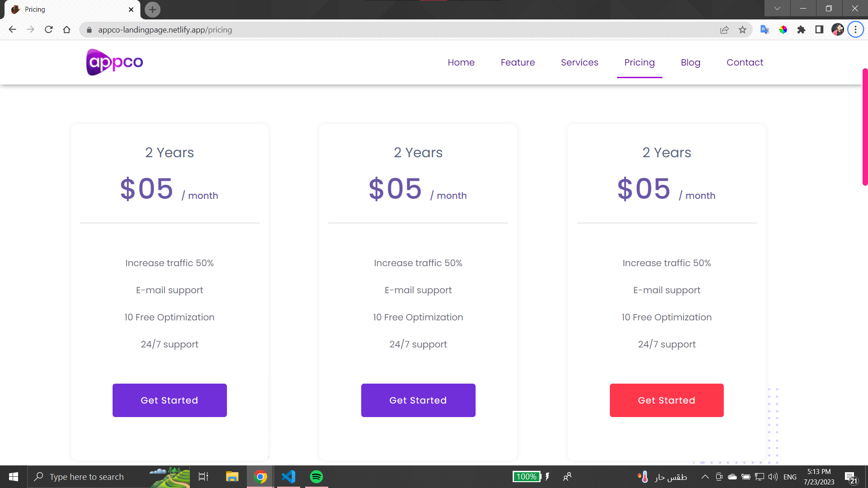Open the browser extensions puzzle icon
Image resolution: width=868 pixels, height=488 pixels.
(801, 30)
